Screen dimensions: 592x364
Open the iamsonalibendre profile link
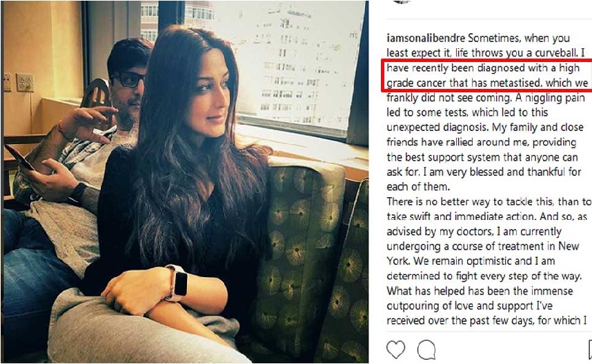point(426,38)
